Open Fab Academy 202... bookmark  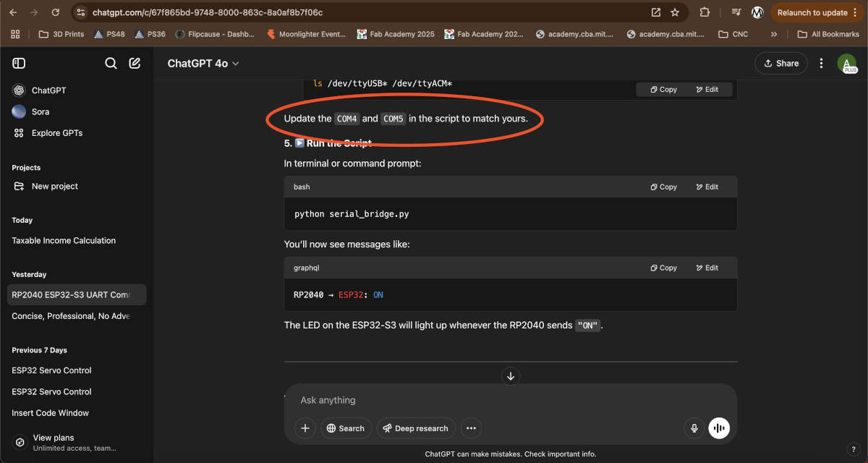[x=484, y=34]
